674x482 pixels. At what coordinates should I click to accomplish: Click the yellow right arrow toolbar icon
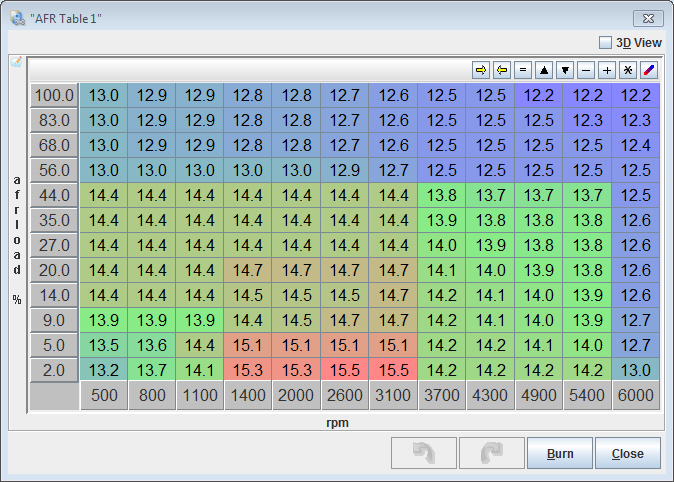tap(481, 70)
